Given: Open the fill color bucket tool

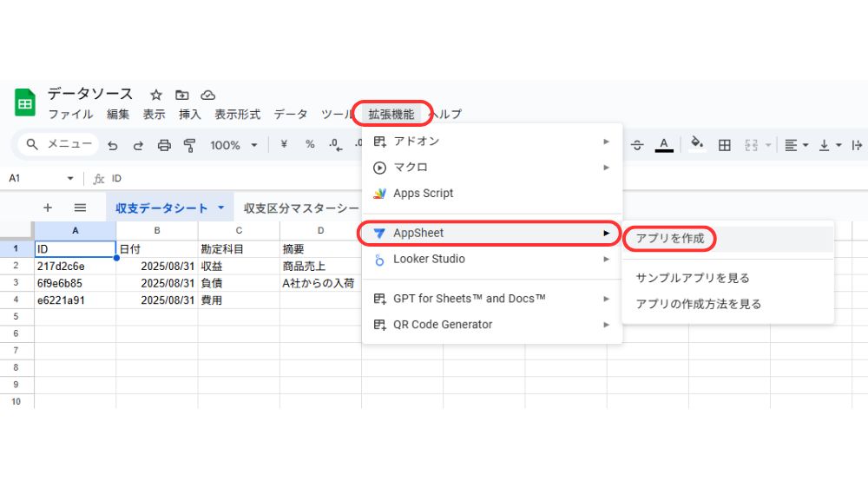Looking at the screenshot, I should click(696, 144).
